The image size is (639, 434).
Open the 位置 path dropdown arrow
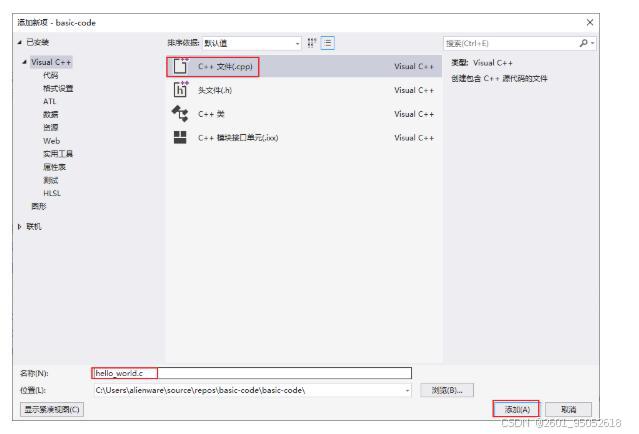click(x=407, y=390)
